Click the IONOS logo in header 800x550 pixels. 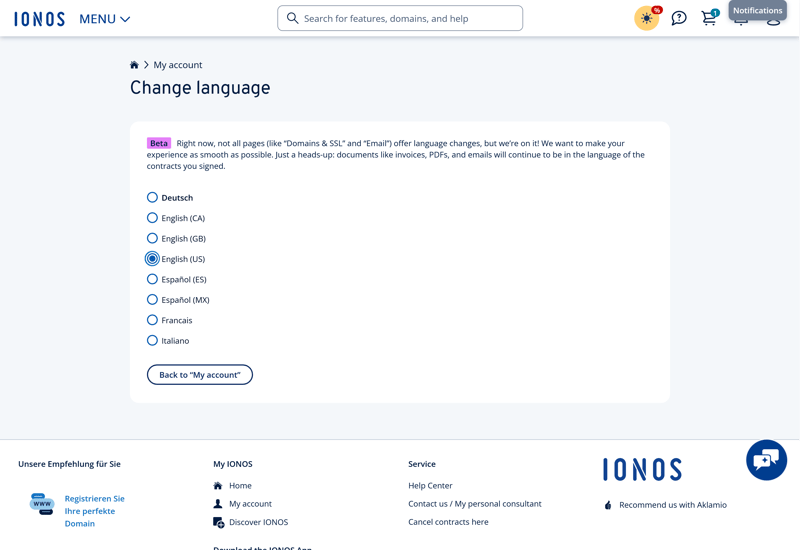(40, 19)
